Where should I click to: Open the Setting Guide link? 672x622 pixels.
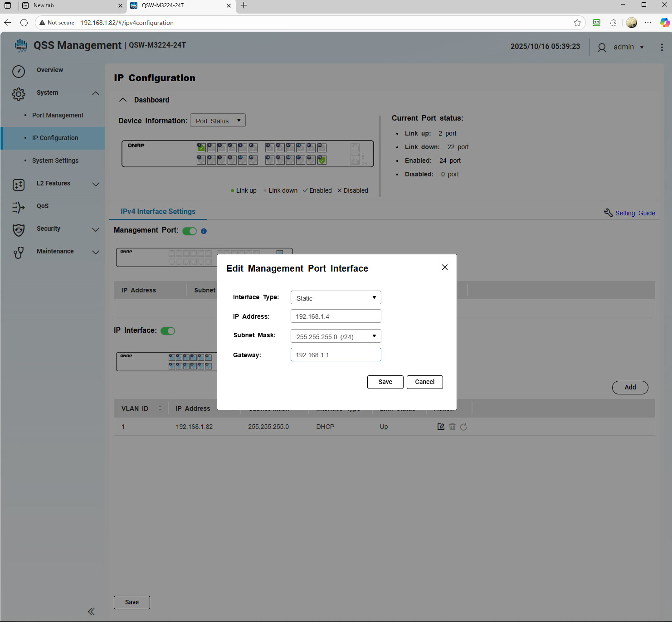[x=634, y=213]
